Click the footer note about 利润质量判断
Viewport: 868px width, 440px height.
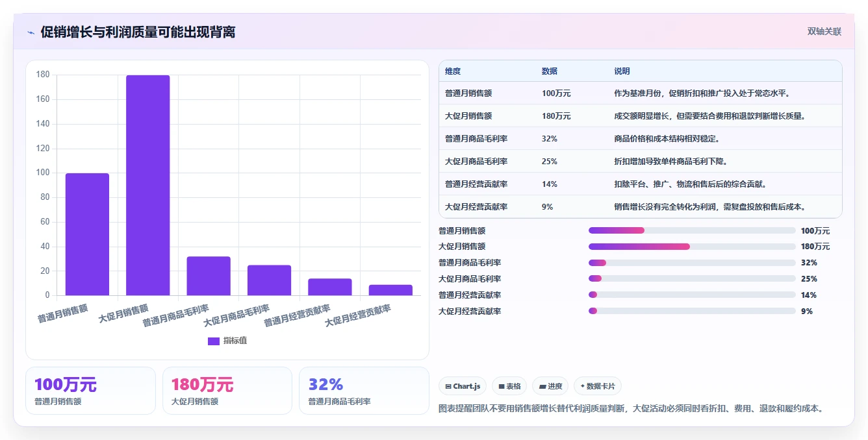pyautogui.click(x=632, y=409)
